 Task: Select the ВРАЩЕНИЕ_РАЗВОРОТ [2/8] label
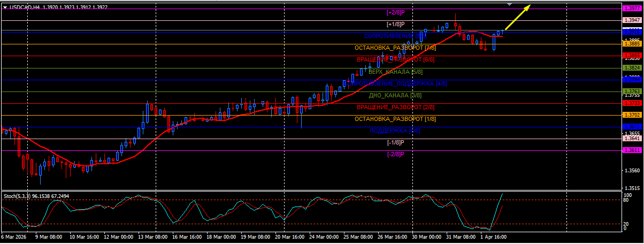[x=395, y=107]
